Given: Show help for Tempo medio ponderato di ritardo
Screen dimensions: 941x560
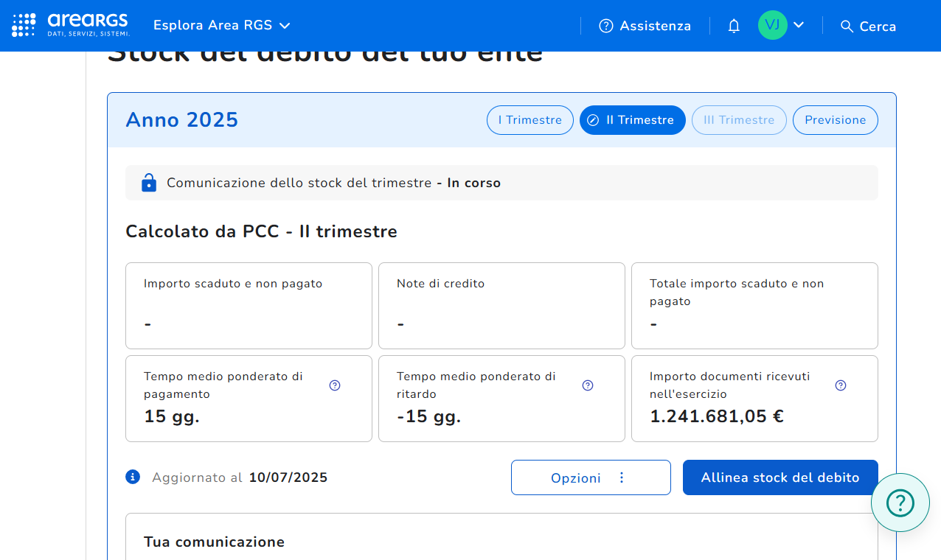Looking at the screenshot, I should pyautogui.click(x=588, y=385).
